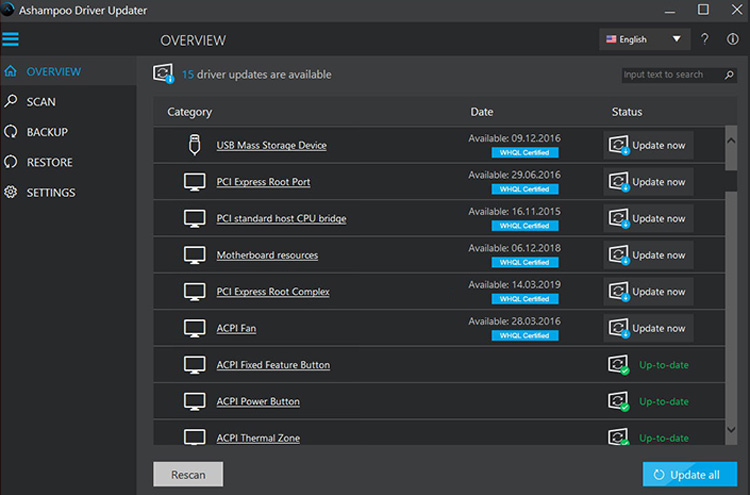This screenshot has height=495, width=750.
Task: Open the info icon in header
Action: pos(732,39)
